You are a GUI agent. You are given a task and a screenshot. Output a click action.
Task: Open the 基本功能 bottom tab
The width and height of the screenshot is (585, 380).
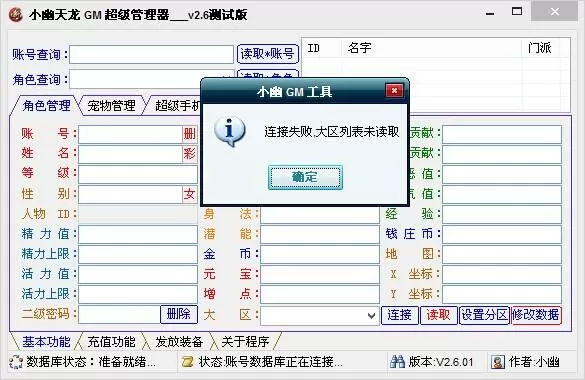(x=46, y=342)
